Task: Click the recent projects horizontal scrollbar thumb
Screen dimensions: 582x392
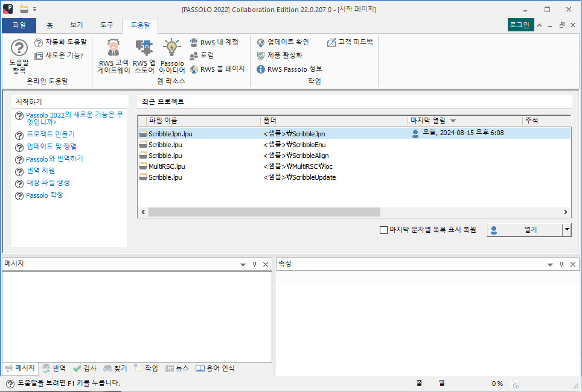Action: coord(264,212)
